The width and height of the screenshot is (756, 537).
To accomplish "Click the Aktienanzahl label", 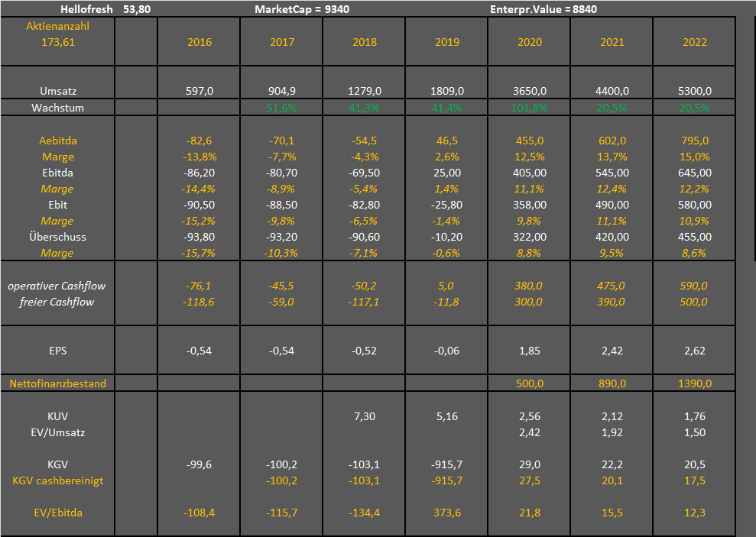I will [x=58, y=26].
